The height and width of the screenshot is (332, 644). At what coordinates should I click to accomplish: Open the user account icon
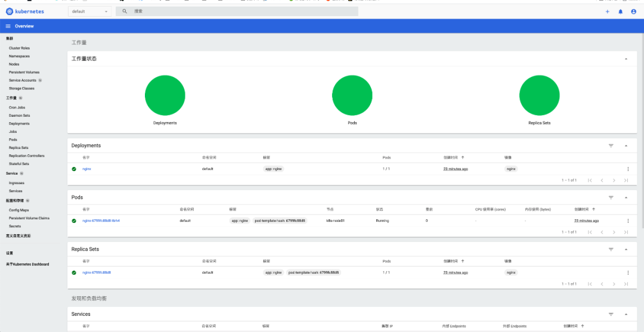pyautogui.click(x=633, y=11)
